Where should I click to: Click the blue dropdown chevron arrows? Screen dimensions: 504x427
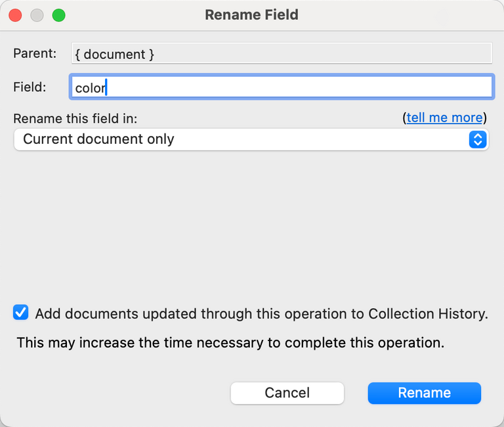click(478, 139)
